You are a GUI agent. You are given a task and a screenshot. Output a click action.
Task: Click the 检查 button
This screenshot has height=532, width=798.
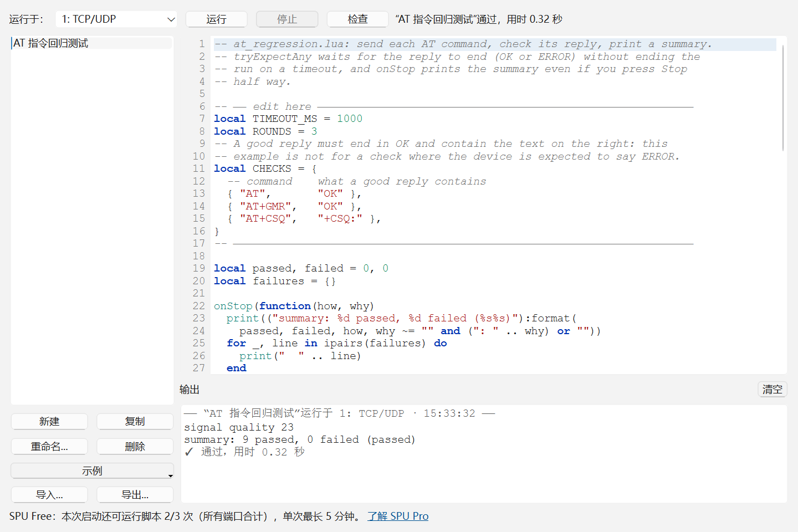[357, 19]
